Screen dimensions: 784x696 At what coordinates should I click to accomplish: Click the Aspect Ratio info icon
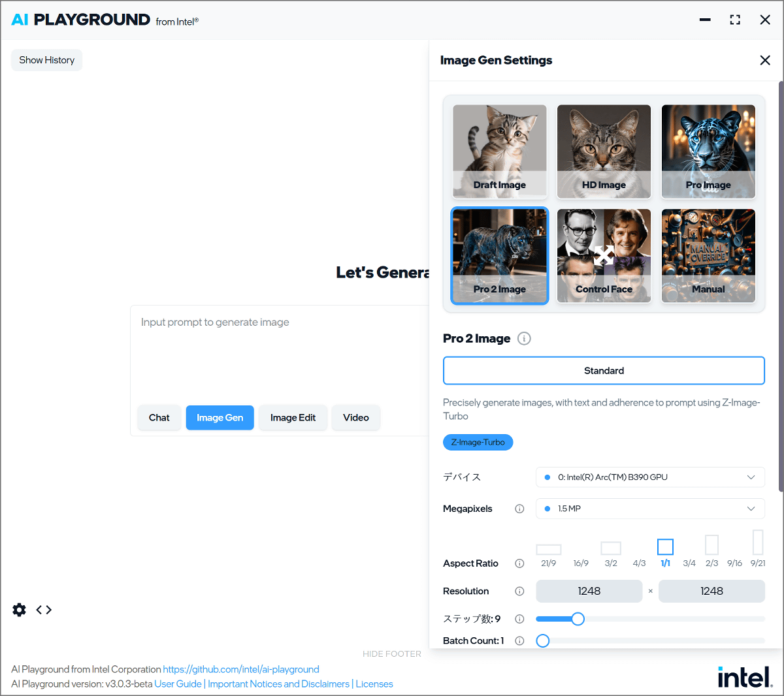519,563
